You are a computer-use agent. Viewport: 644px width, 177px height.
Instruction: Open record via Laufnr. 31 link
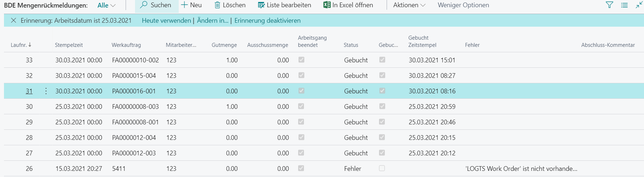tap(29, 91)
